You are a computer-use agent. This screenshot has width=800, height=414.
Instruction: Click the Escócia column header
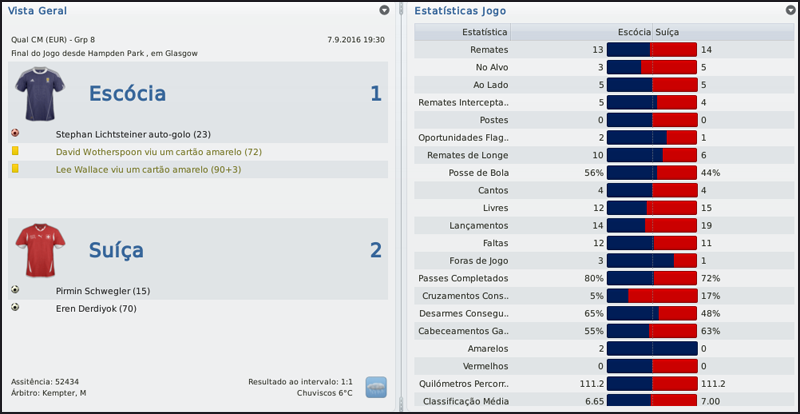pyautogui.click(x=634, y=32)
